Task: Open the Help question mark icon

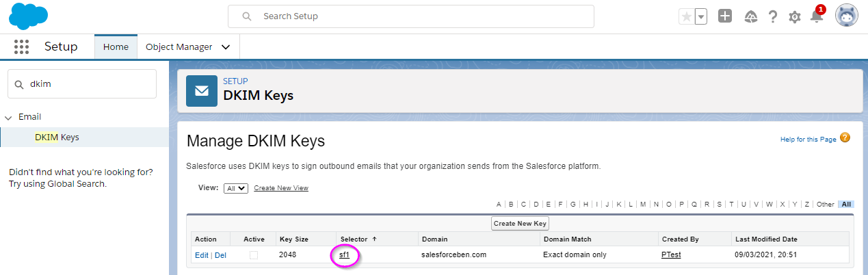Action: 773,16
